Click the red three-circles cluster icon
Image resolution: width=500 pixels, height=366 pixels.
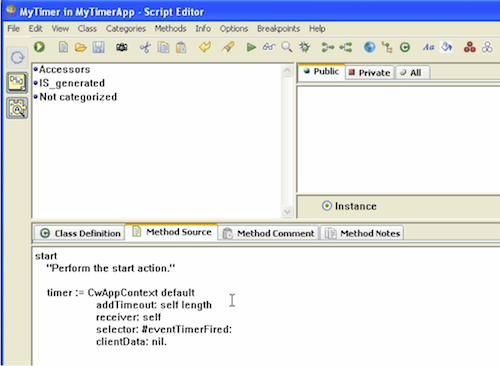point(470,47)
